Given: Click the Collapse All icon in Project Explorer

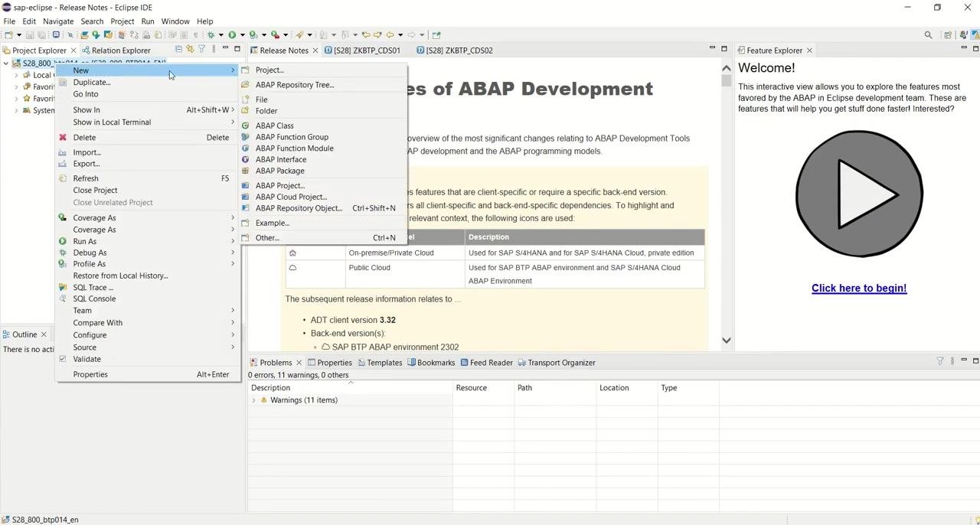Looking at the screenshot, I should pyautogui.click(x=178, y=50).
